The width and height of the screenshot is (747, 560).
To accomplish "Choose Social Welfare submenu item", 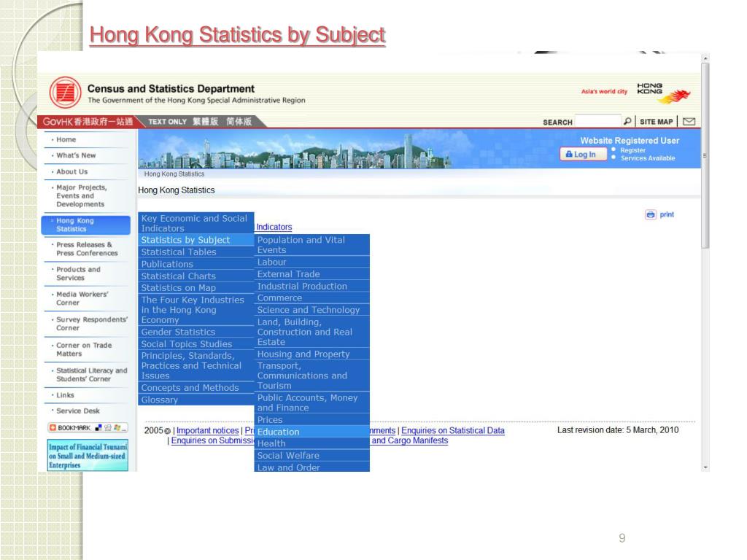I will tap(312, 455).
